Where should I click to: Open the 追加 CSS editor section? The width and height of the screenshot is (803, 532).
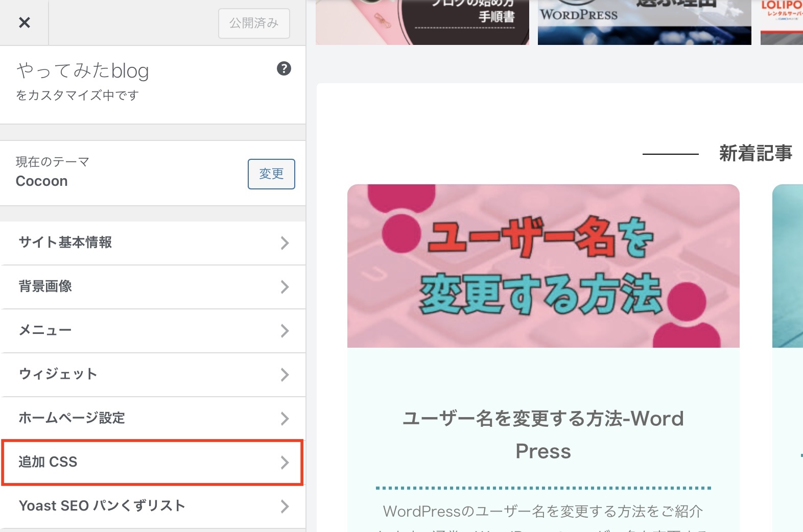(x=48, y=462)
